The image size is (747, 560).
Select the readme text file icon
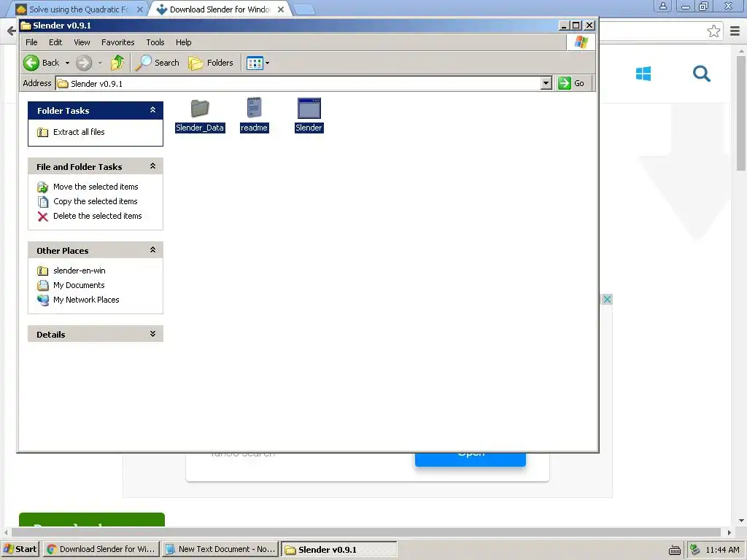click(x=255, y=108)
